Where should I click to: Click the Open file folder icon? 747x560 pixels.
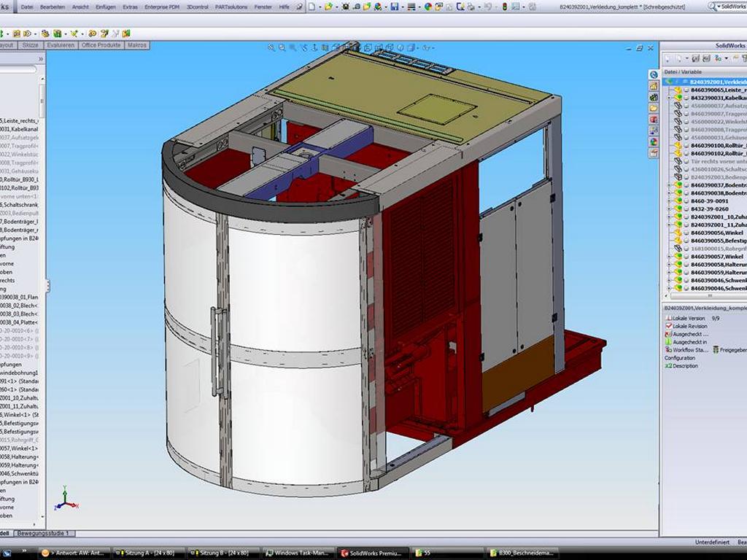[x=328, y=7]
